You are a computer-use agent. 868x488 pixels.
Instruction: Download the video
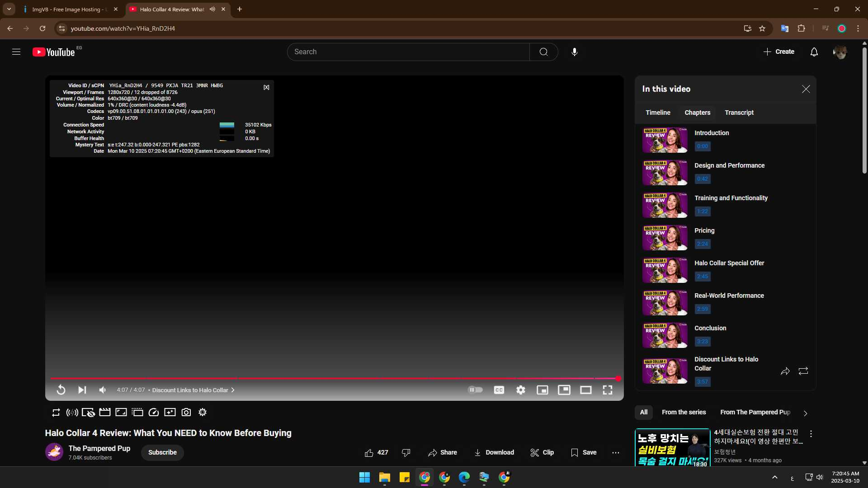coord(494,452)
